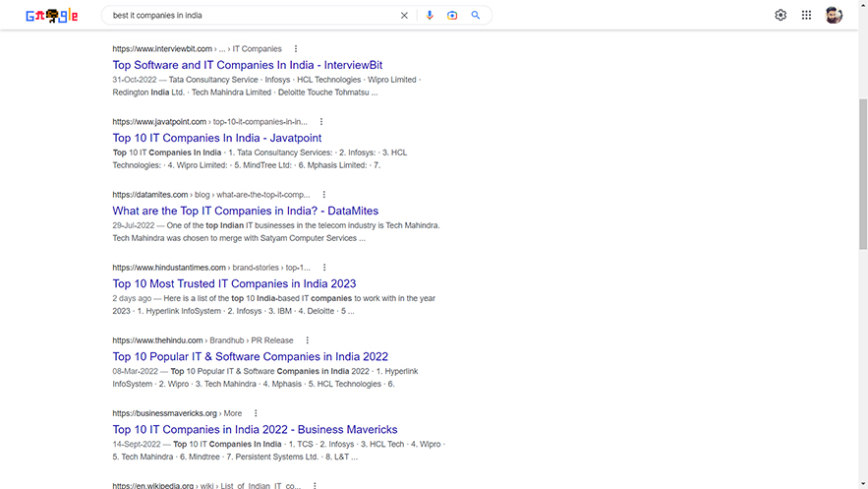The height and width of the screenshot is (489, 868).
Task: Open Top Software and IT Companies InterviewBit link
Action: point(248,65)
